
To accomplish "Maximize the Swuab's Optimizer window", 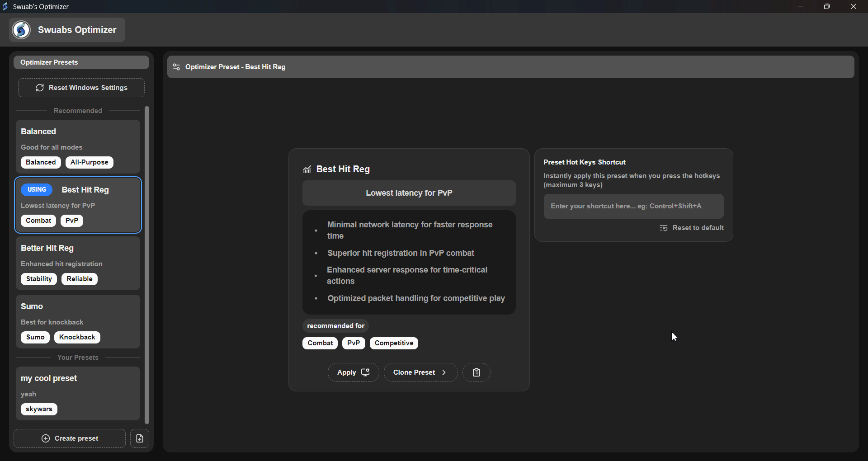I will click(827, 6).
